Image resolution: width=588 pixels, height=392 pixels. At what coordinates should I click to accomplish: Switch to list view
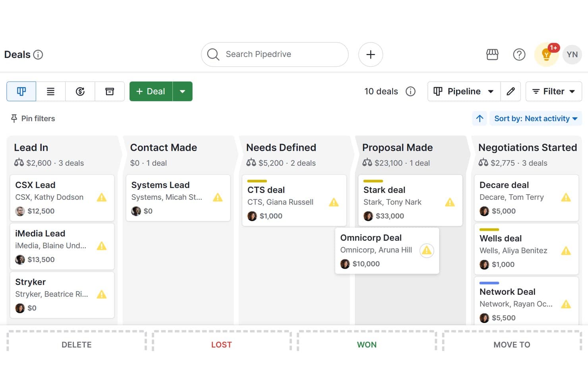[51, 91]
